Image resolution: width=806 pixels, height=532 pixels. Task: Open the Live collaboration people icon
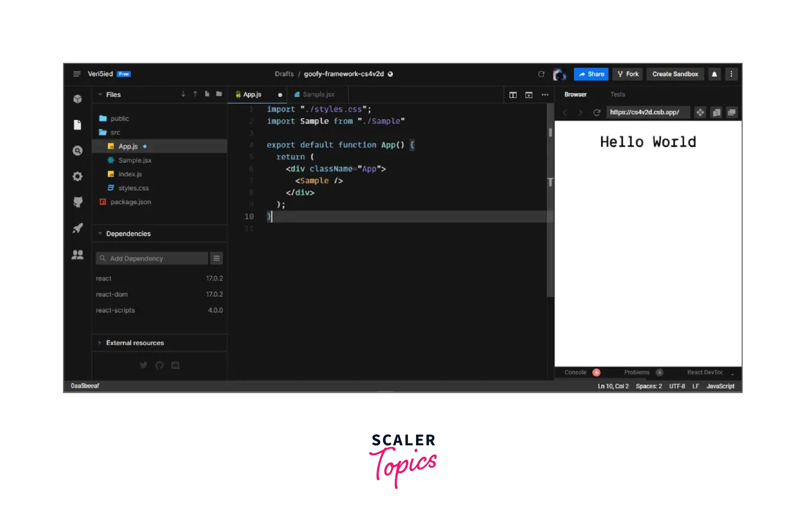pos(78,255)
